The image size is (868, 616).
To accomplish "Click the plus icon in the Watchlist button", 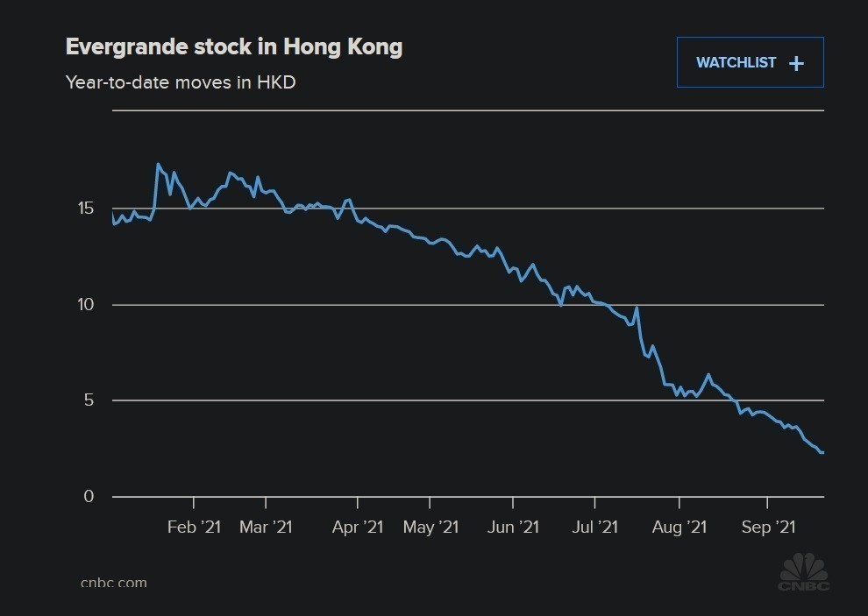I will tap(796, 63).
